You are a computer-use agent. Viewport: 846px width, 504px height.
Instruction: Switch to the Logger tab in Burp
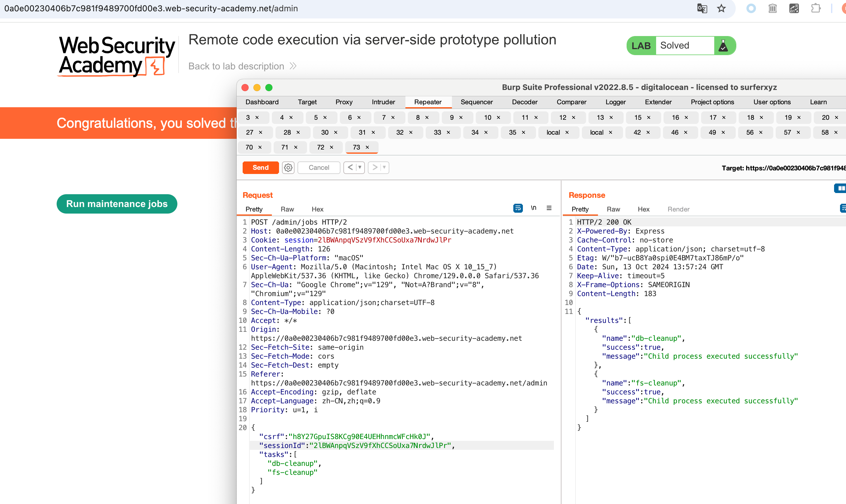click(615, 102)
